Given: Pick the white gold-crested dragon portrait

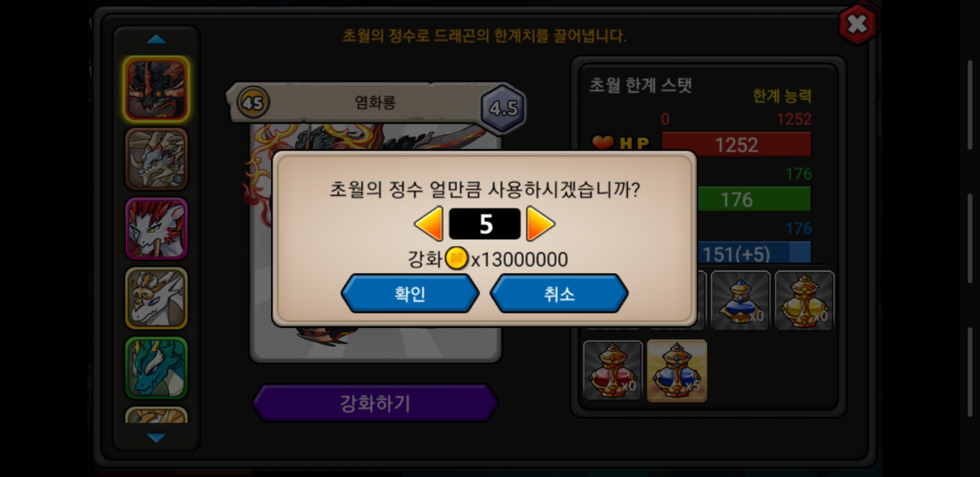Looking at the screenshot, I should pyautogui.click(x=157, y=298).
